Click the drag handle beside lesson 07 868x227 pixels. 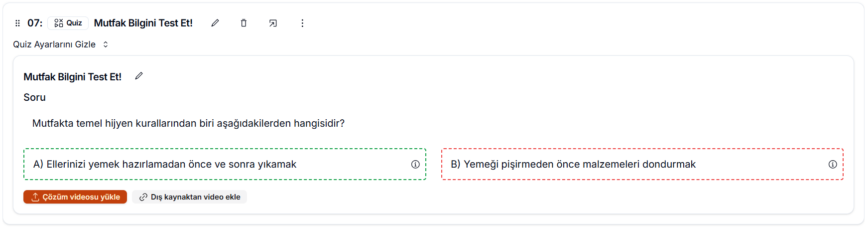pyautogui.click(x=17, y=23)
